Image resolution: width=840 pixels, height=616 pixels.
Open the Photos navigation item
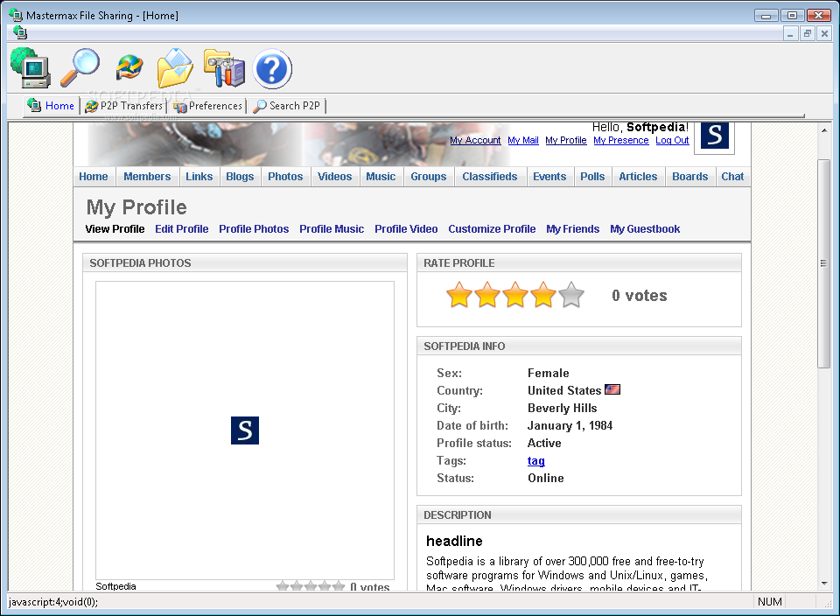click(x=285, y=176)
